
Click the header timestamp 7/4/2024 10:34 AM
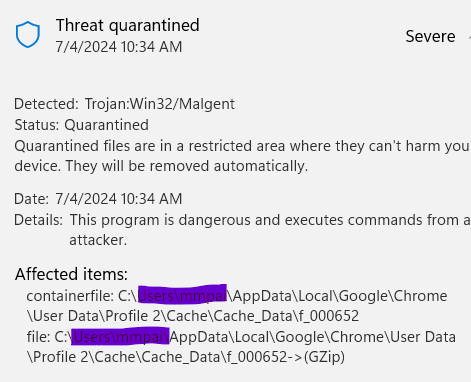pyautogui.click(x=119, y=47)
